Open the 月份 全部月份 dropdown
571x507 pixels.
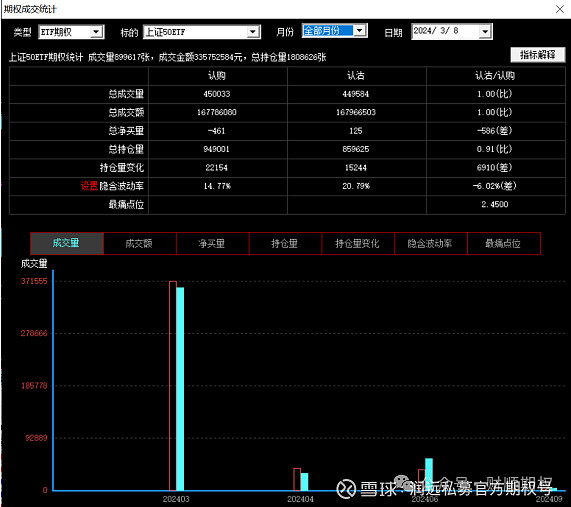[360, 31]
